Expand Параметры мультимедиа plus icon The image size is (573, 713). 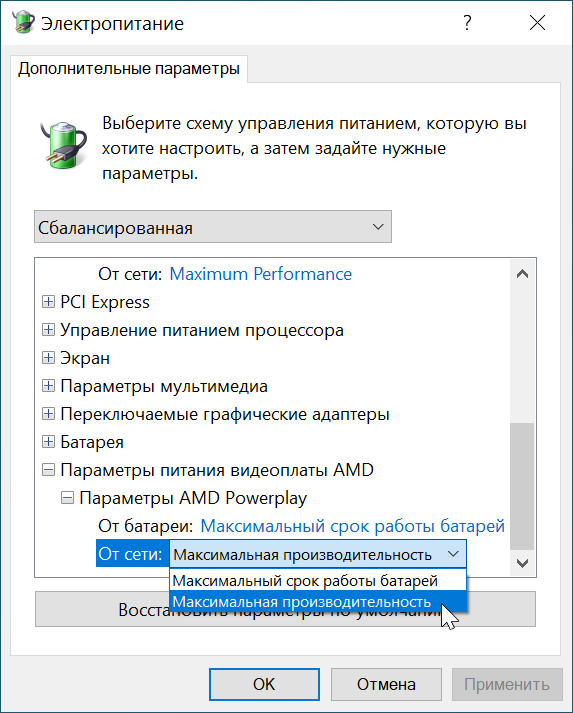[48, 386]
